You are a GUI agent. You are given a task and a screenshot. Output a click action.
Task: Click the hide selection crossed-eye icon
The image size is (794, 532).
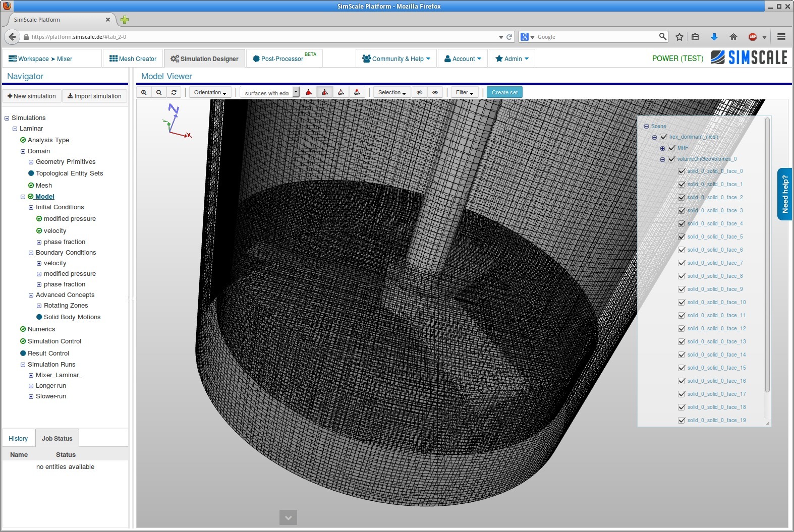coord(419,92)
